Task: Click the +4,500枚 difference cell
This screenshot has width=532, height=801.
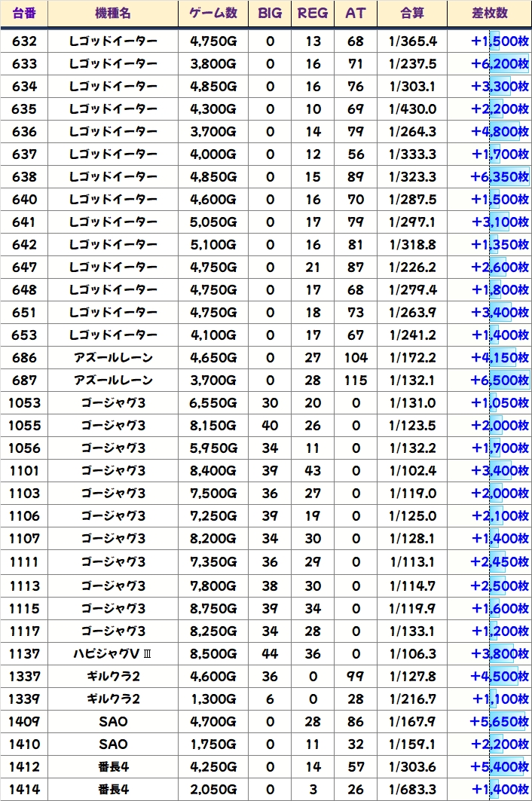Action: [x=490, y=677]
